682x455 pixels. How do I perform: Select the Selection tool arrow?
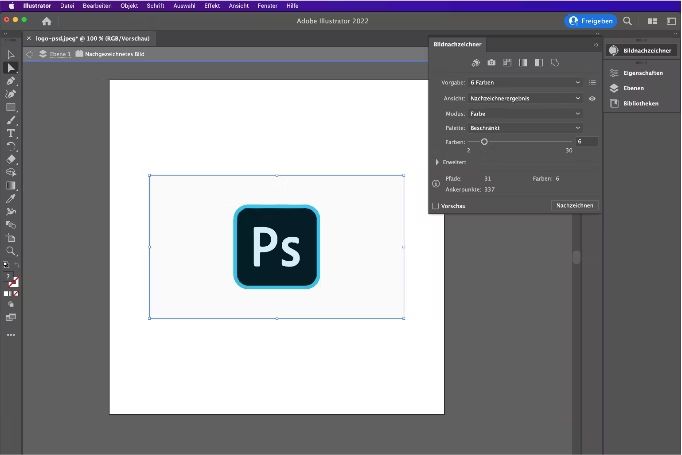pyautogui.click(x=11, y=55)
